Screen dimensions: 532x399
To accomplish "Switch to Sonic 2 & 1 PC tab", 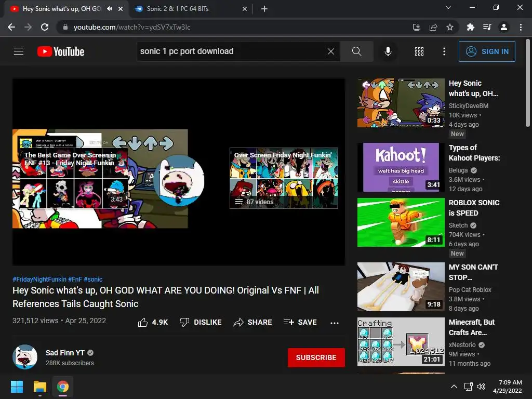I will pos(190,9).
